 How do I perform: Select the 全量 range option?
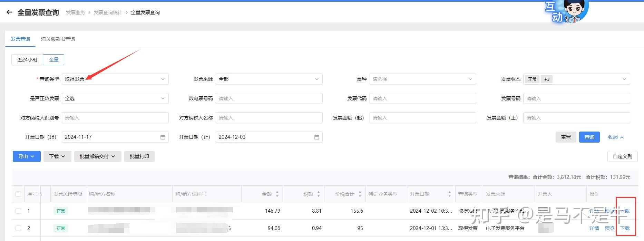click(53, 60)
